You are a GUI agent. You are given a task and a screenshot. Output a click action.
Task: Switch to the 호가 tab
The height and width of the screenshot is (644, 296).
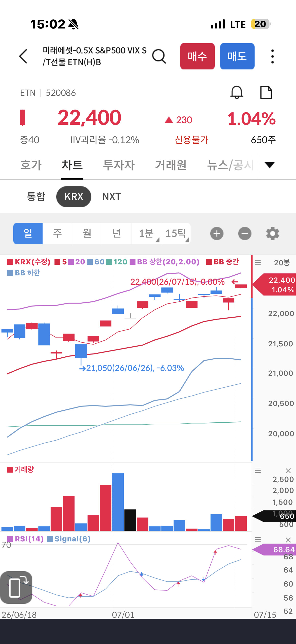click(31, 165)
